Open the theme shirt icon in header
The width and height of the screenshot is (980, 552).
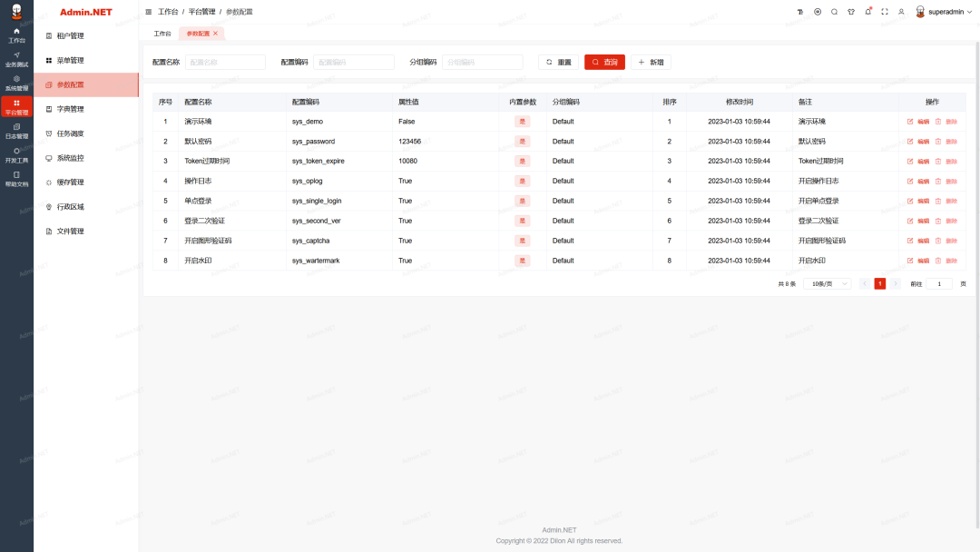point(851,12)
